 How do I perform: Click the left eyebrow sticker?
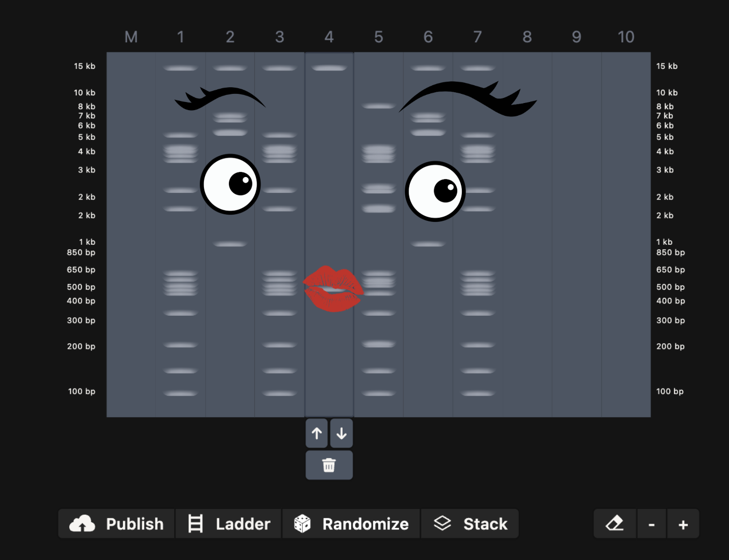coord(220,98)
